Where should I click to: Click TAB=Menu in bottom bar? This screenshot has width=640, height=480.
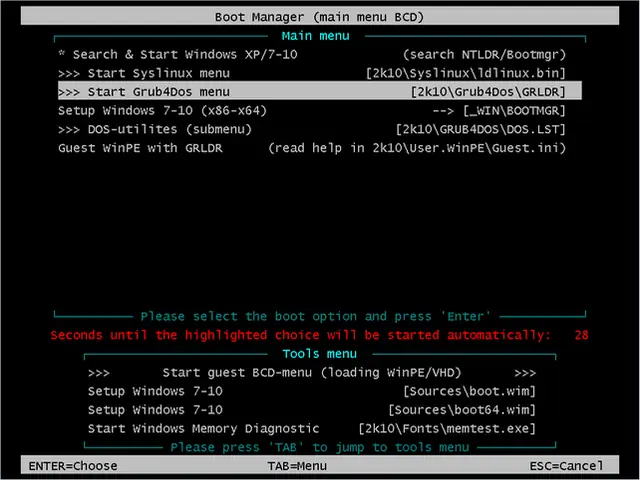[297, 466]
